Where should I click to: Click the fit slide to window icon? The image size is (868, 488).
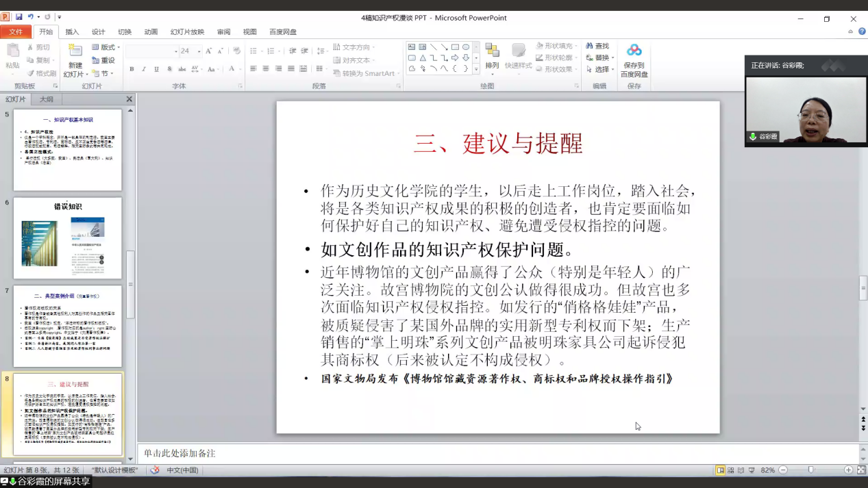862,470
